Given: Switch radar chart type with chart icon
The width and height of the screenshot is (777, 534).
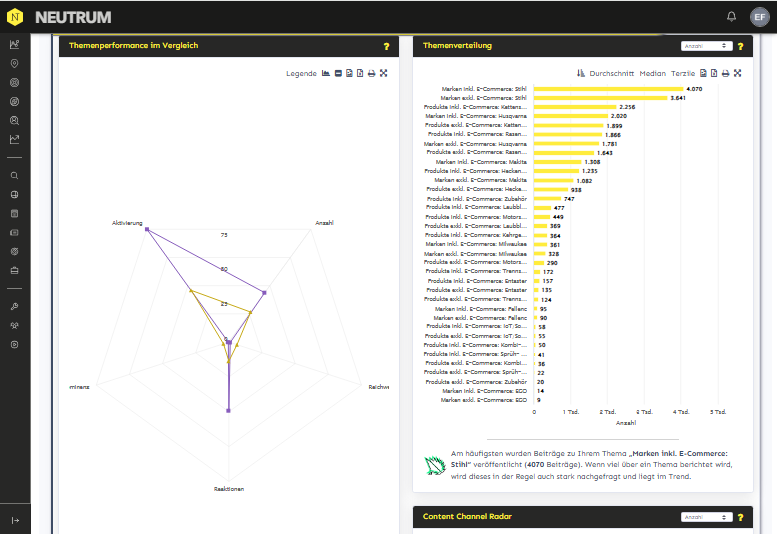Looking at the screenshot, I should [326, 73].
